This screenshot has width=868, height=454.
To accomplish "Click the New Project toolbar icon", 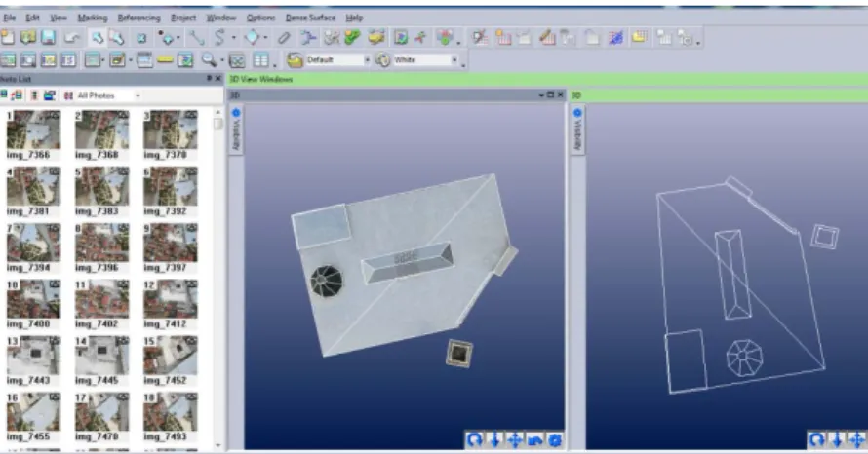I will tap(8, 38).
